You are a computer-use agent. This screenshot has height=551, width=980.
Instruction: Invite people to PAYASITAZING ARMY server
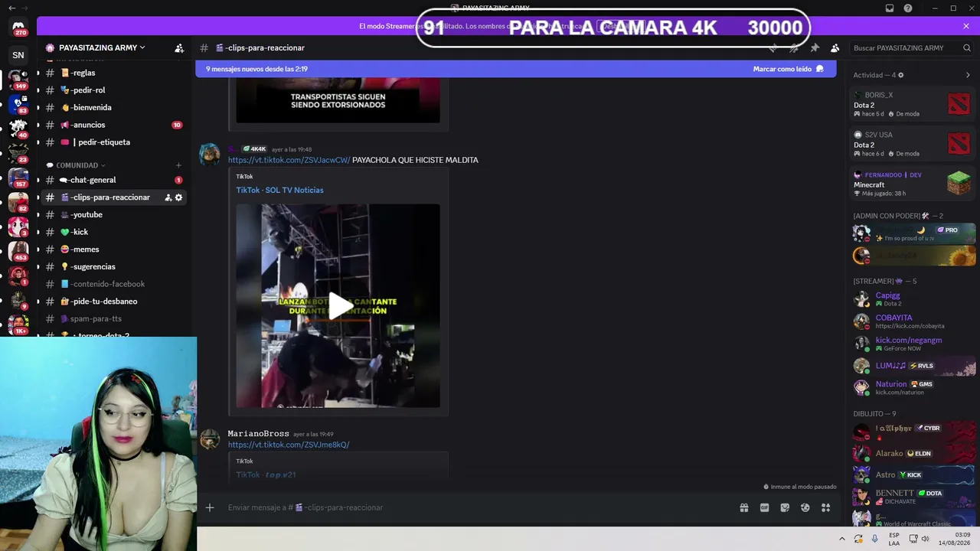click(x=179, y=47)
